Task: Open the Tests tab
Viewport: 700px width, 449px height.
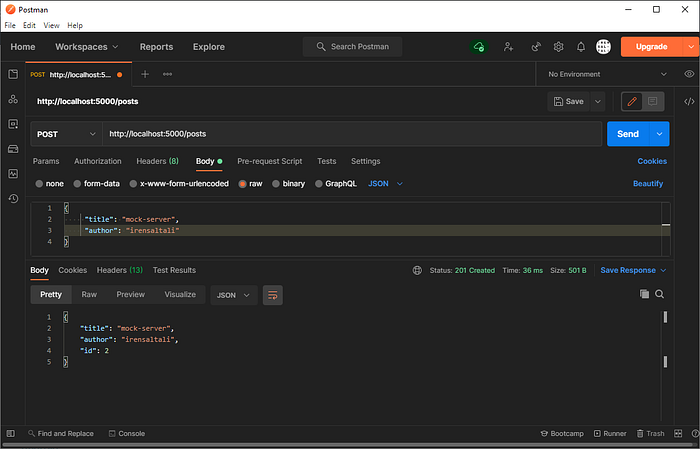Action: [326, 161]
